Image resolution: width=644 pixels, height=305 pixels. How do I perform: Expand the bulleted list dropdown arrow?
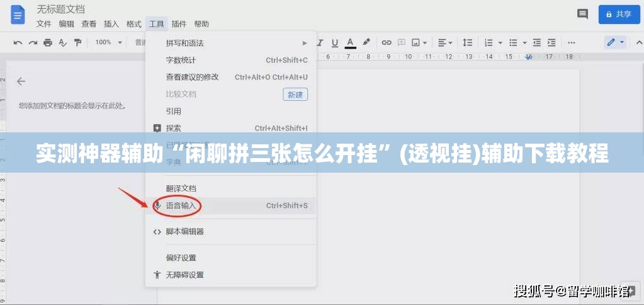tap(524, 42)
